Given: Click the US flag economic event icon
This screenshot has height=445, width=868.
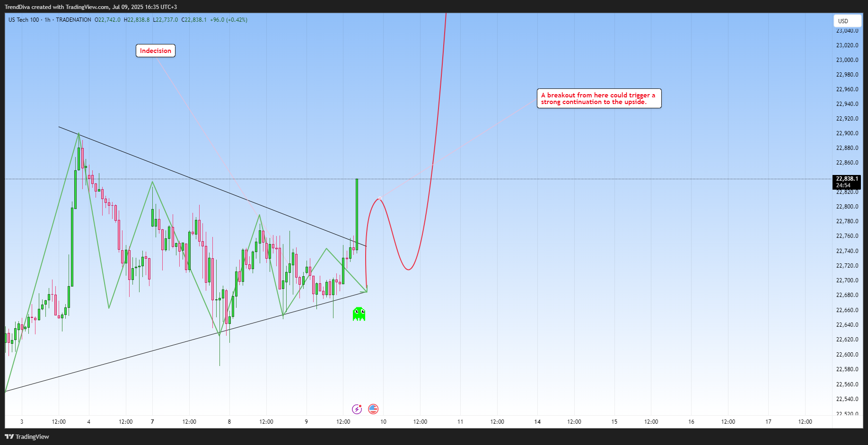Looking at the screenshot, I should pyautogui.click(x=373, y=409).
